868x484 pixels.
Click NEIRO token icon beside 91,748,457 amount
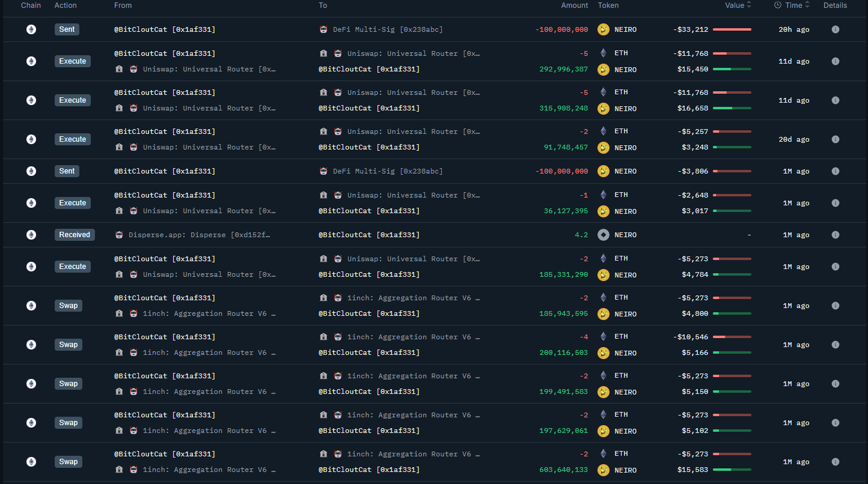point(604,148)
